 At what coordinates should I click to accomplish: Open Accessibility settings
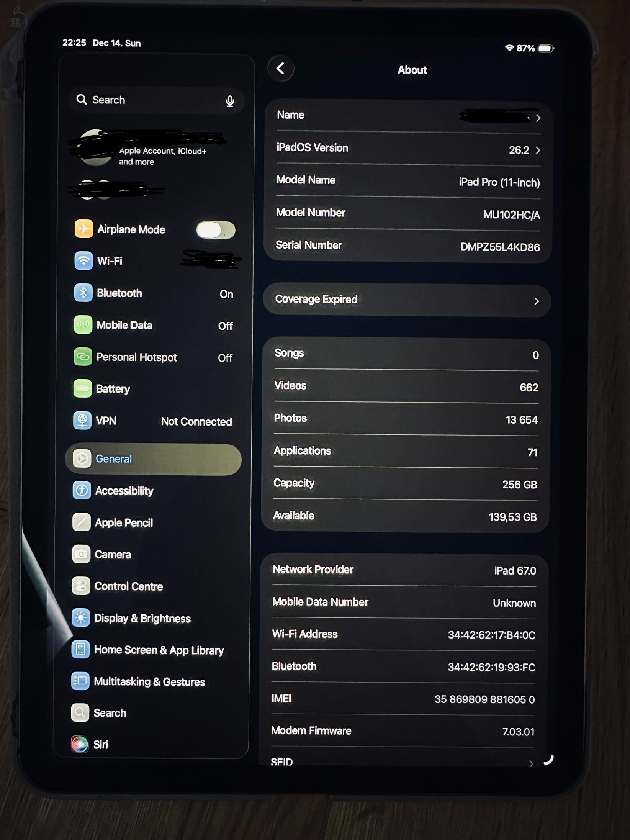tap(81, 491)
